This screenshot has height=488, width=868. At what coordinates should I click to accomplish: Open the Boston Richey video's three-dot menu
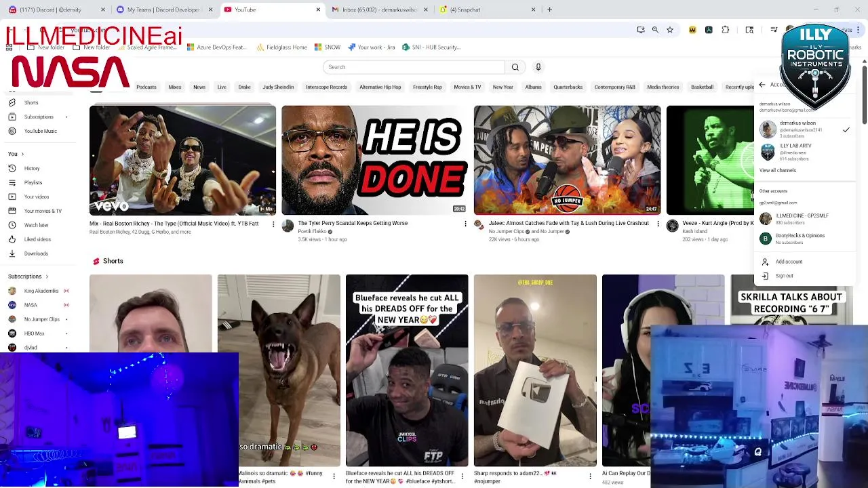click(x=273, y=224)
